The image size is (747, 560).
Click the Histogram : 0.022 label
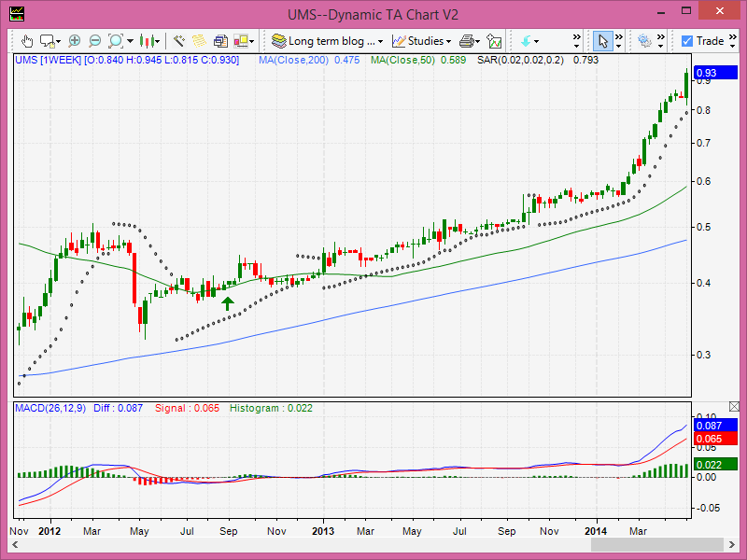point(271,408)
